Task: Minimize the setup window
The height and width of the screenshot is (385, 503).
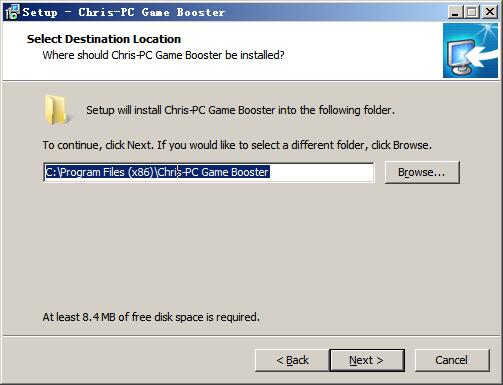Action: tap(455, 12)
